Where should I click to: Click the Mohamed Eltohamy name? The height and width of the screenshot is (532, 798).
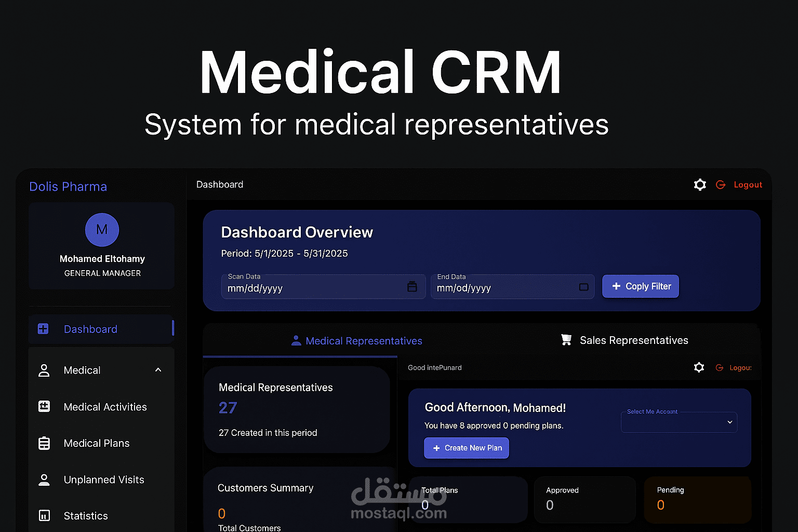(x=102, y=259)
